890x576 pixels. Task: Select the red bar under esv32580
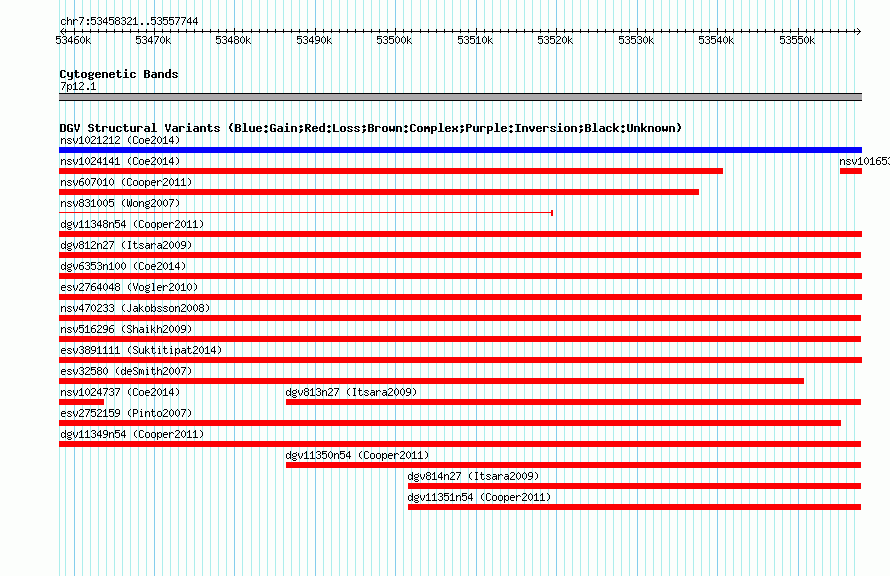431,381
